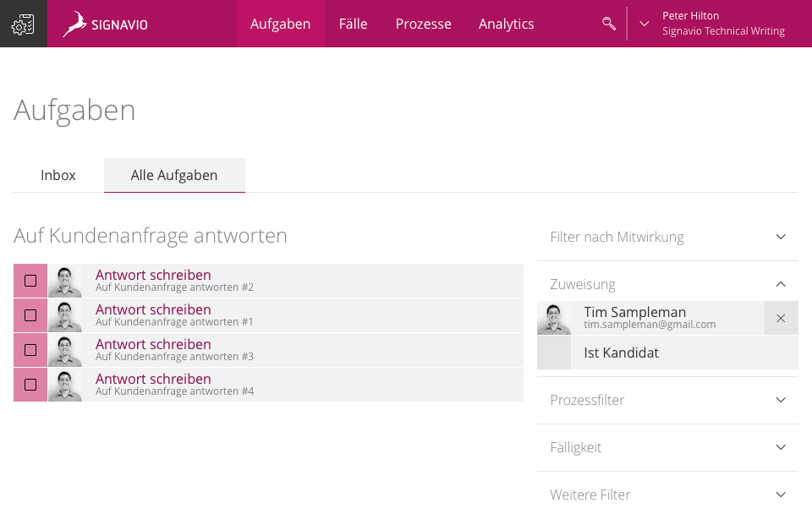Expand the Prozessfilter section
Screen dimensions: 812x514
(x=667, y=400)
